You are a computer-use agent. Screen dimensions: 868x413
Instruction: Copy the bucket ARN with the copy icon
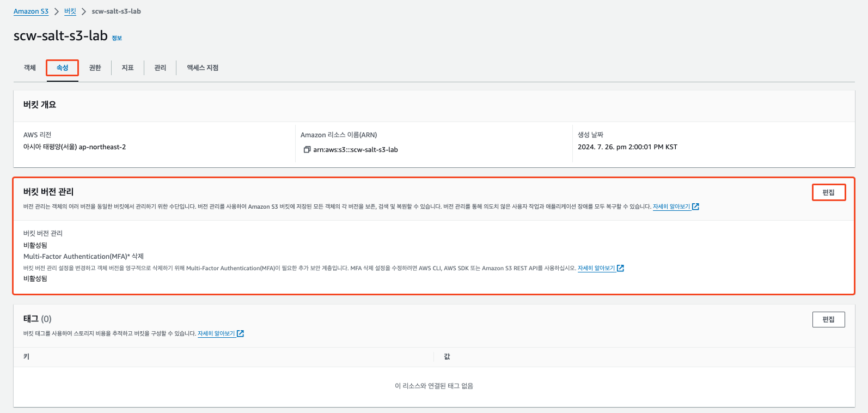coord(307,150)
